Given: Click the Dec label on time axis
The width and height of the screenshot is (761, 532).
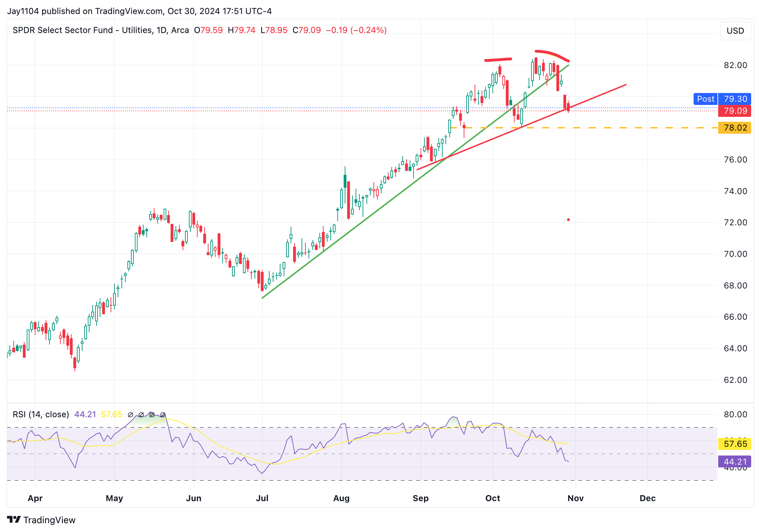Looking at the screenshot, I should coord(648,498).
